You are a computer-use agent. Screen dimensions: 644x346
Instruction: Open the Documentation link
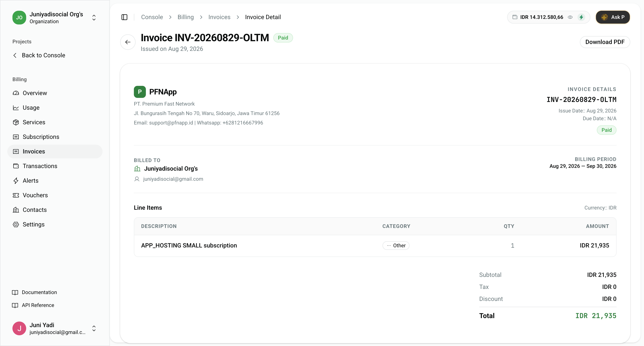(x=39, y=292)
